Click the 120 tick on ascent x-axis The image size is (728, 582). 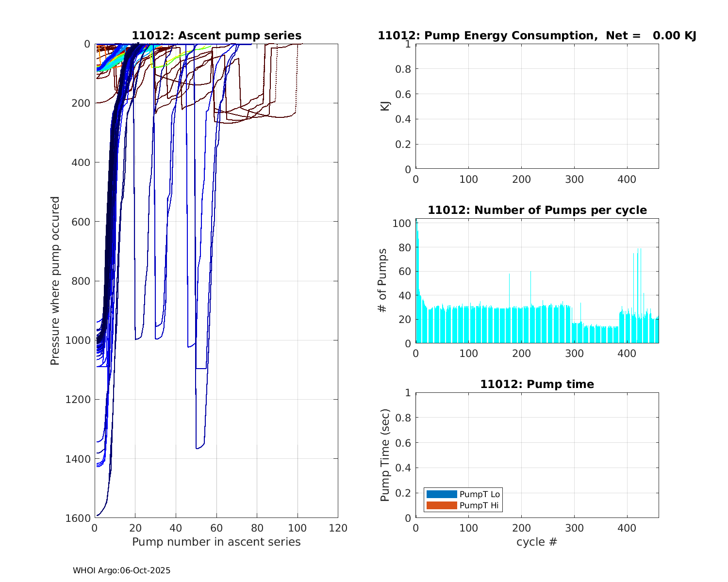tap(338, 528)
